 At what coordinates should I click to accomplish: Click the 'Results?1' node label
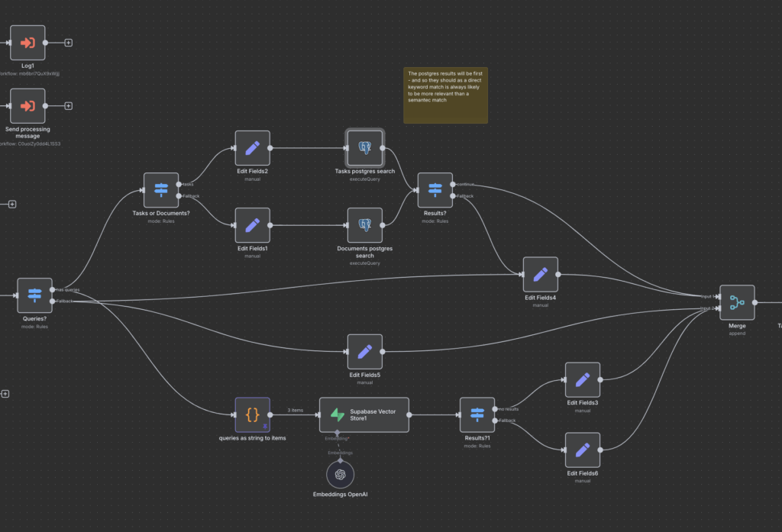click(477, 438)
